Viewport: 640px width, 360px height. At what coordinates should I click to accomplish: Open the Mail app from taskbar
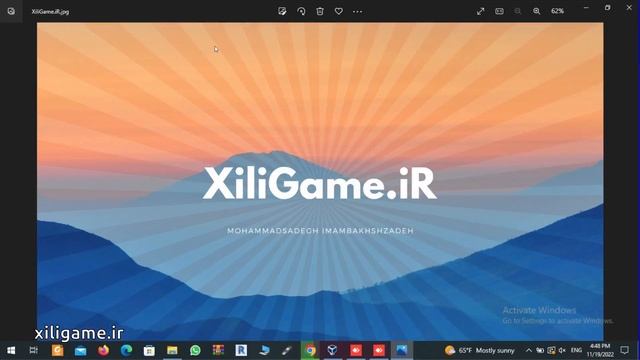pyautogui.click(x=80, y=350)
